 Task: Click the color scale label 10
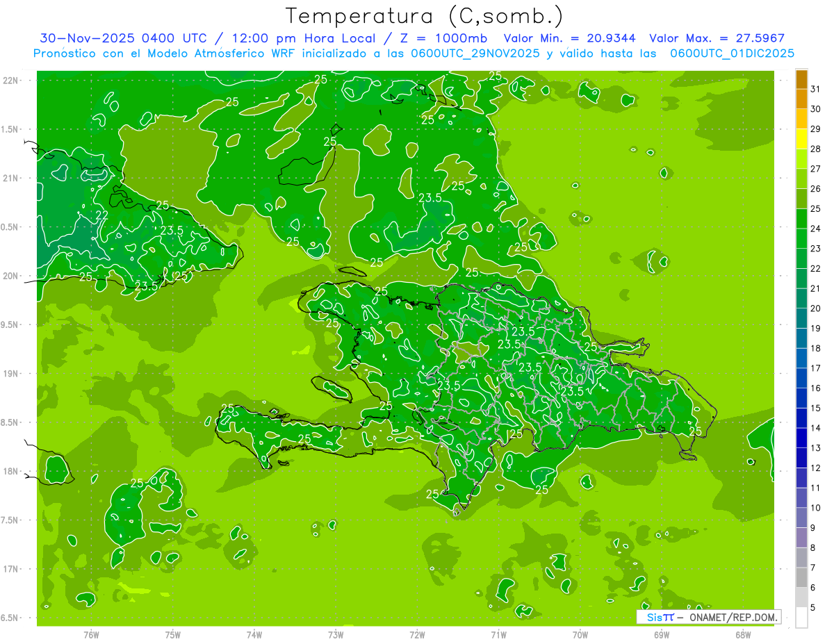click(816, 508)
